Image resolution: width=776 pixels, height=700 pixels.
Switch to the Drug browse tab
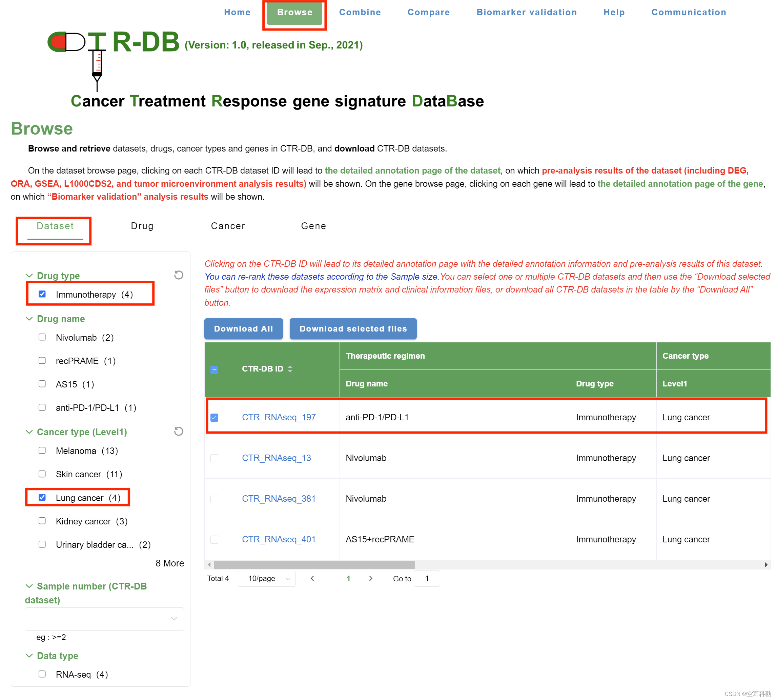click(142, 226)
